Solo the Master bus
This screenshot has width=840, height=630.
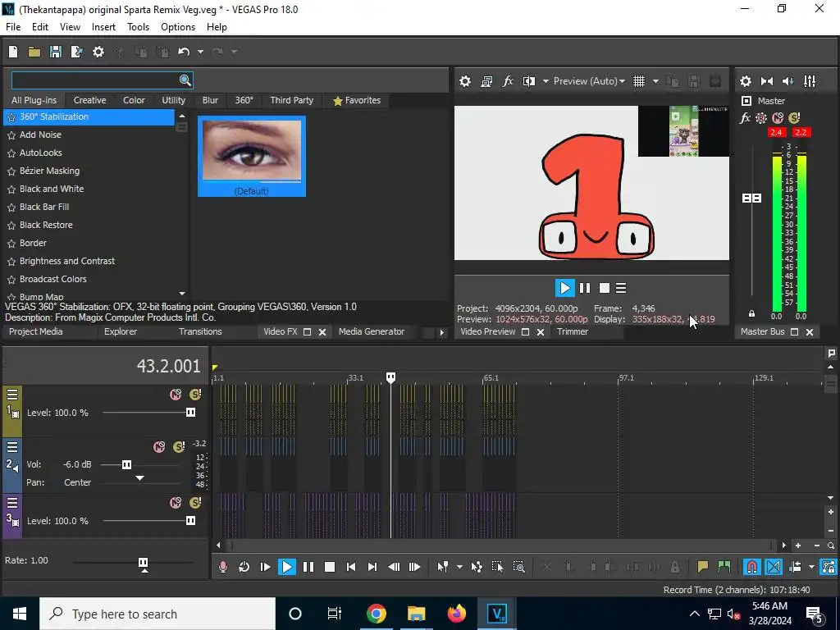coord(794,118)
